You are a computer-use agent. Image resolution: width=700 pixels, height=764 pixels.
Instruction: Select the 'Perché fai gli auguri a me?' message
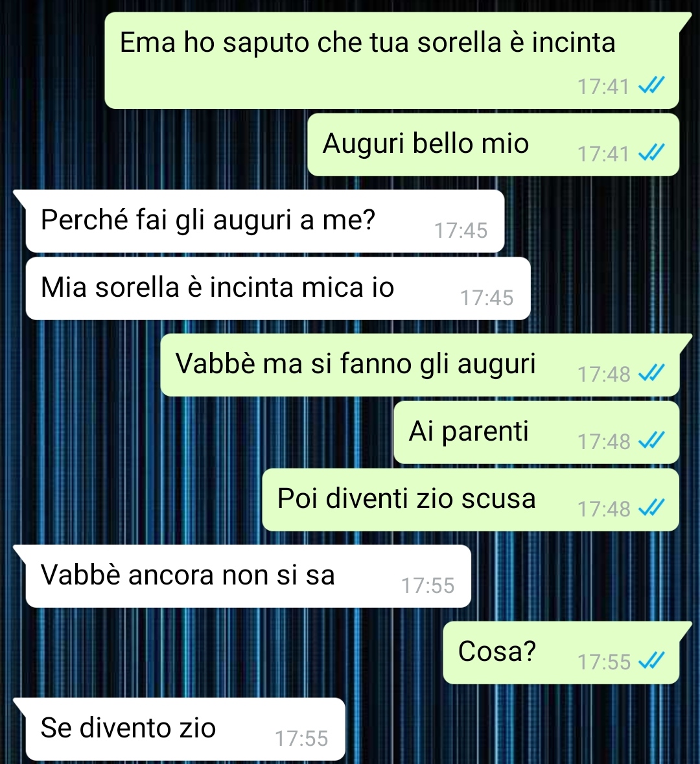click(x=264, y=221)
